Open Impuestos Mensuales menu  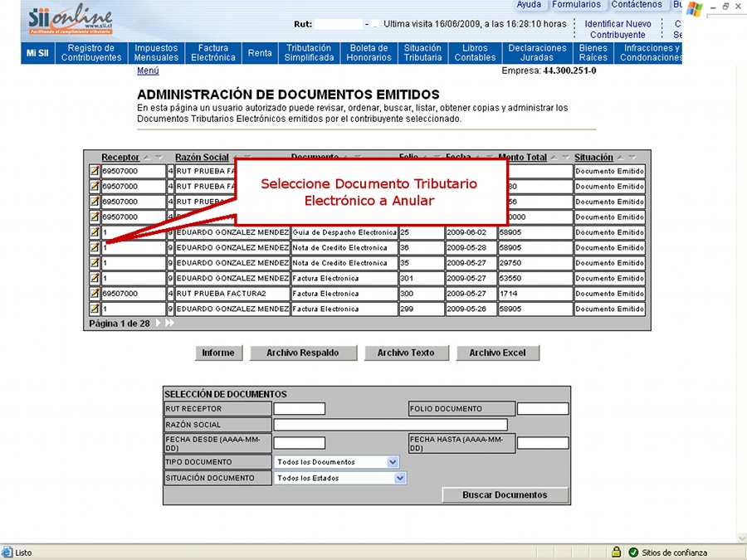[x=156, y=53]
